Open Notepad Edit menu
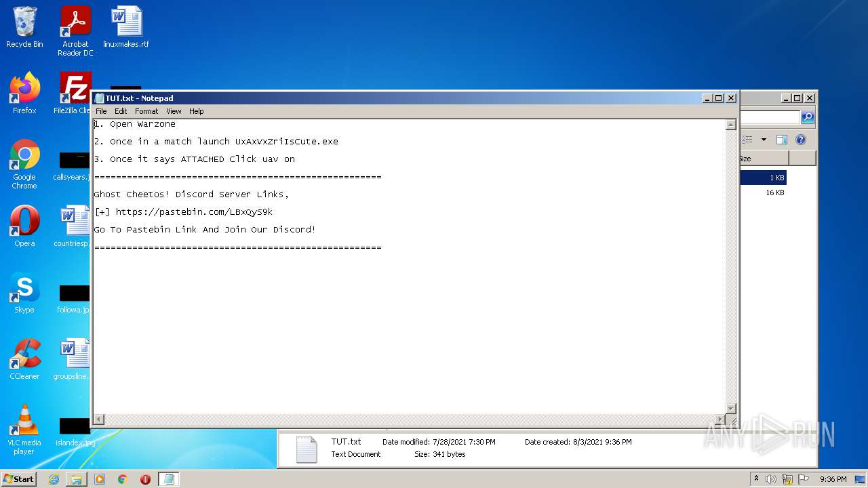Viewport: 868px width, 488px height. (x=121, y=111)
